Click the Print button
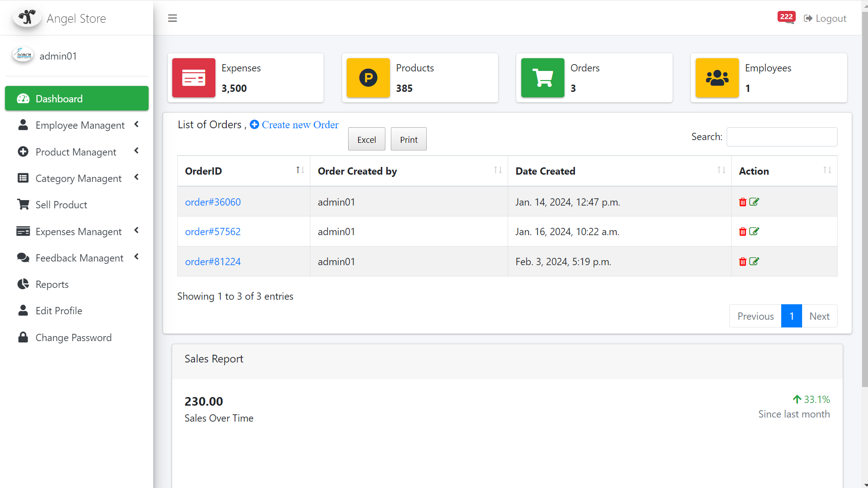 click(409, 139)
